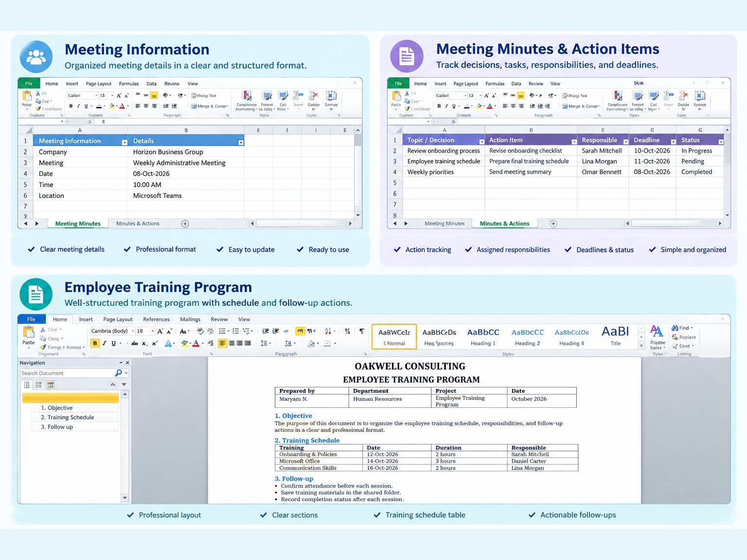Toggle Bold in the Meeting Information Excel window

pyautogui.click(x=71, y=106)
